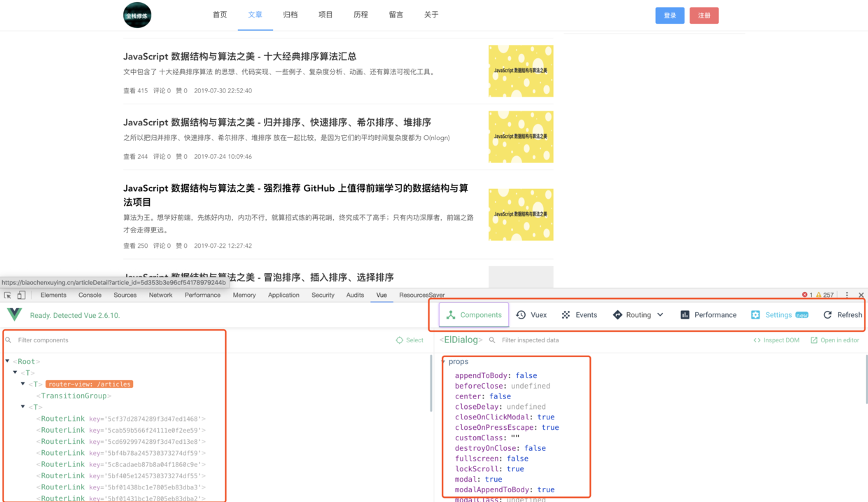Click the 首页 nav link
Screen dimensions: 868x502
click(220, 15)
